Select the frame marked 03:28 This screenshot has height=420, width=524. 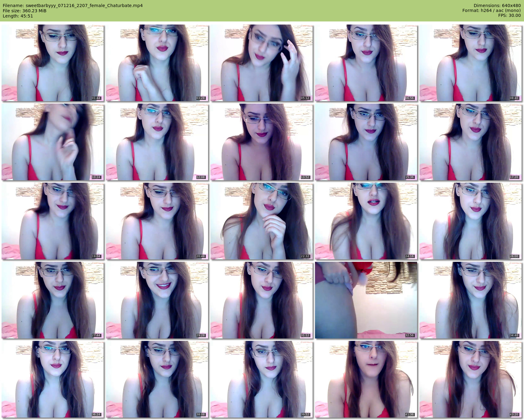tap(157, 63)
